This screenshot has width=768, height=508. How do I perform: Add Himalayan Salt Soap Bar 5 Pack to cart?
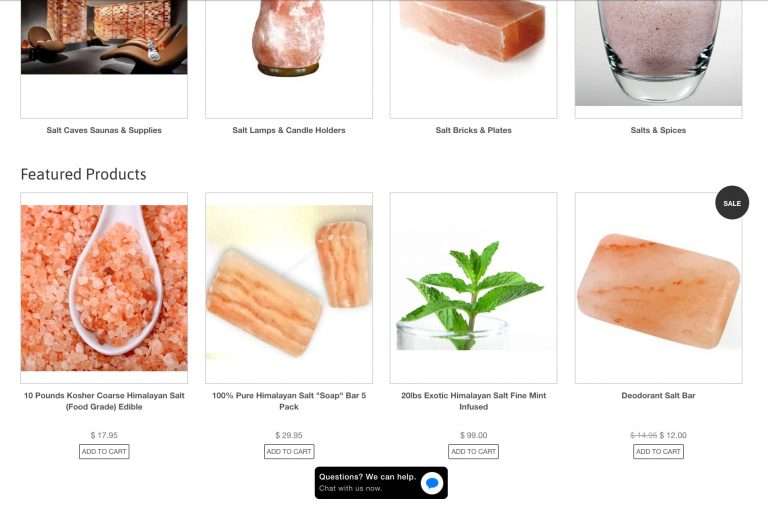click(289, 452)
